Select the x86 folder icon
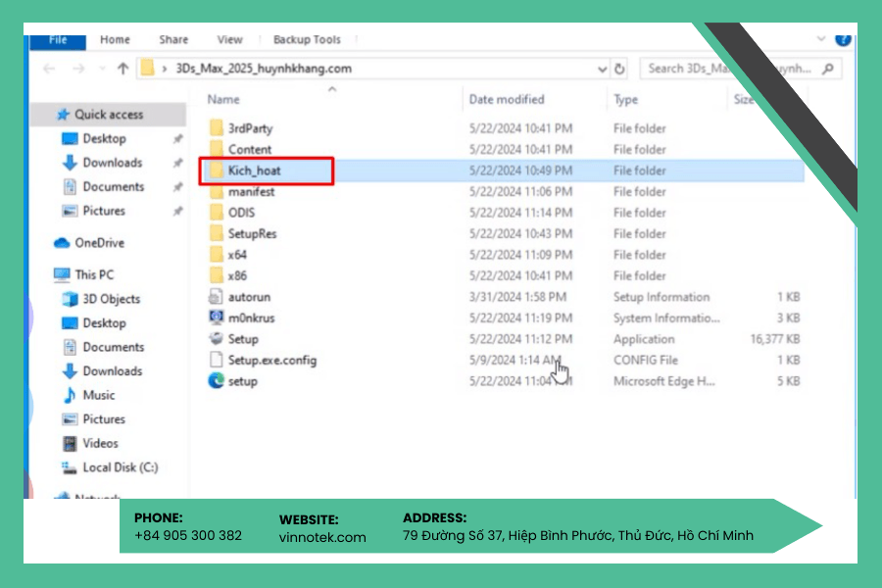Viewport: 882px width, 588px height. (x=216, y=275)
